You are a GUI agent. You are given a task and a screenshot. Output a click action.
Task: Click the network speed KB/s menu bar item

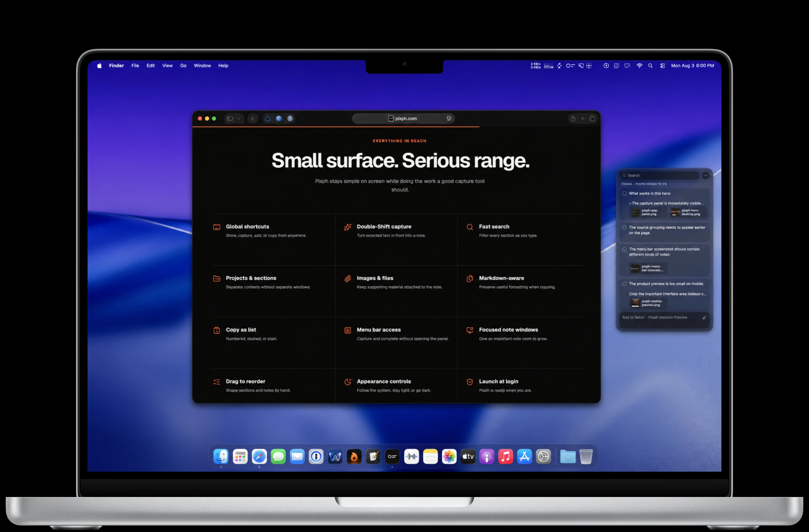pos(535,65)
